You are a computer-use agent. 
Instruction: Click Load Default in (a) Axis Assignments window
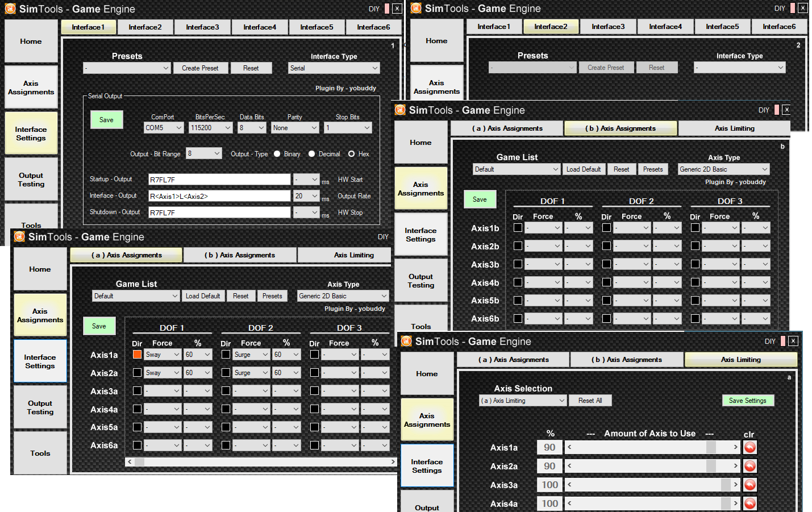(x=203, y=296)
